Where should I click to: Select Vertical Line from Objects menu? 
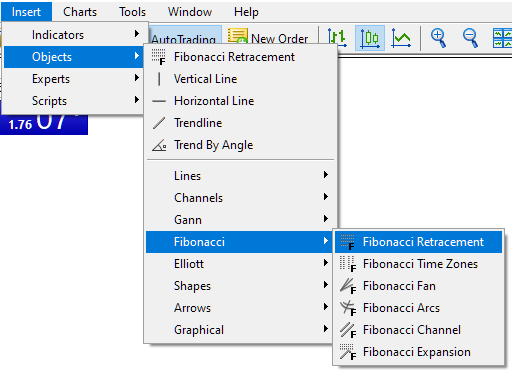(240, 79)
